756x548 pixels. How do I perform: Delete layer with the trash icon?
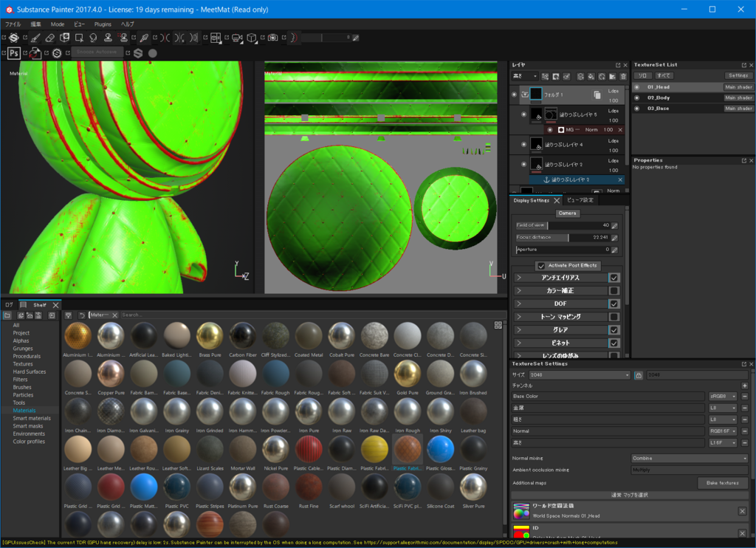(x=623, y=77)
